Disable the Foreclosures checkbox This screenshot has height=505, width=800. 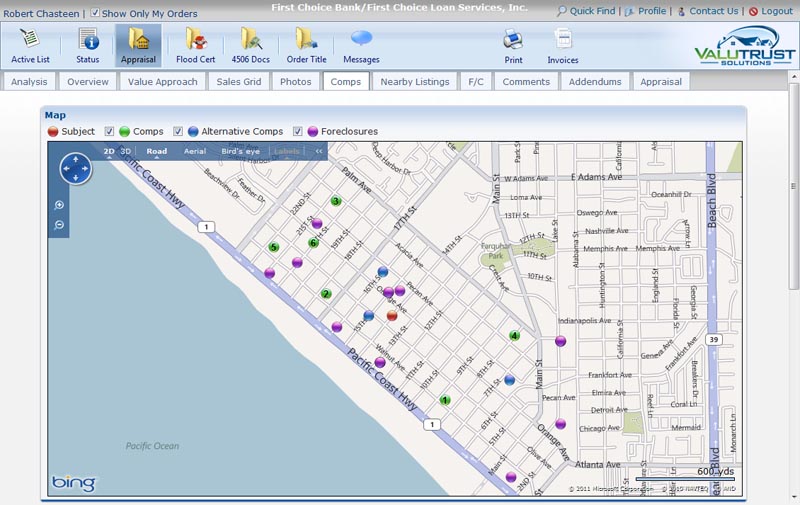point(298,131)
